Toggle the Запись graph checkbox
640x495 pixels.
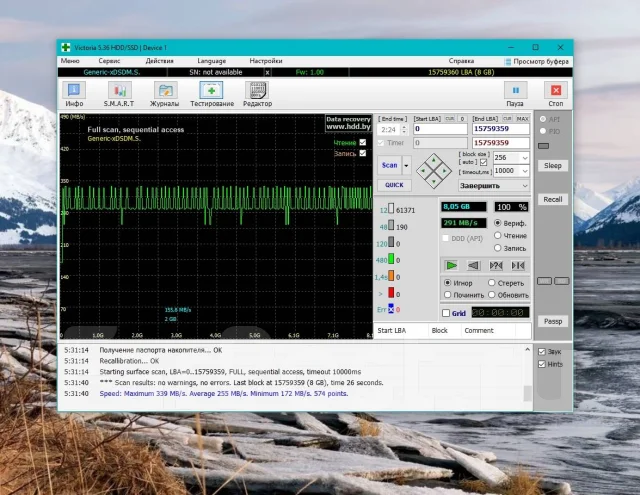(362, 153)
